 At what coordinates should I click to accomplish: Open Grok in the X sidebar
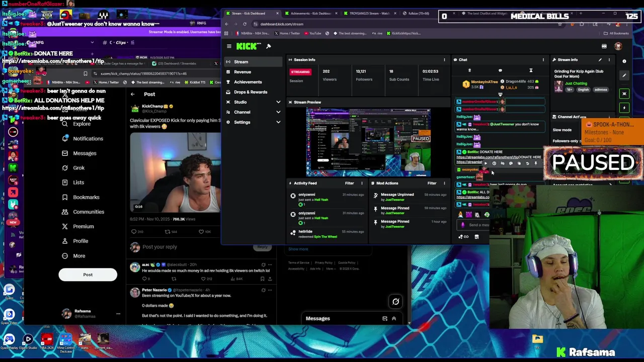[73, 168]
